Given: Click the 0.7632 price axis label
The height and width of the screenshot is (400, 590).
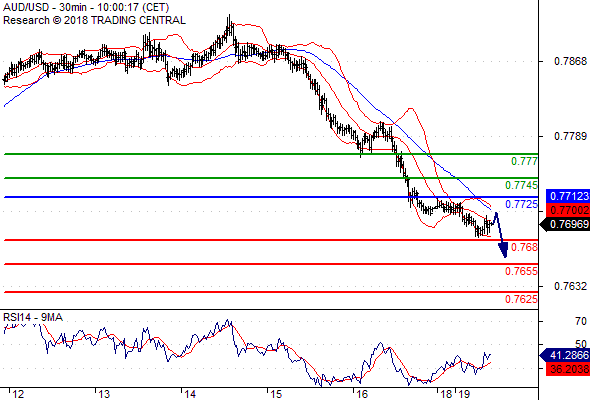Looking at the screenshot, I should point(570,286).
